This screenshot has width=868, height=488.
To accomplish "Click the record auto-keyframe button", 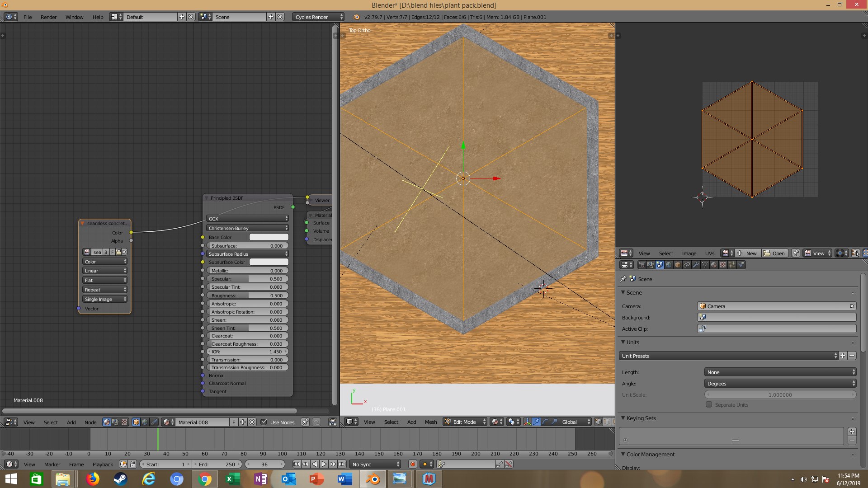I will (412, 464).
